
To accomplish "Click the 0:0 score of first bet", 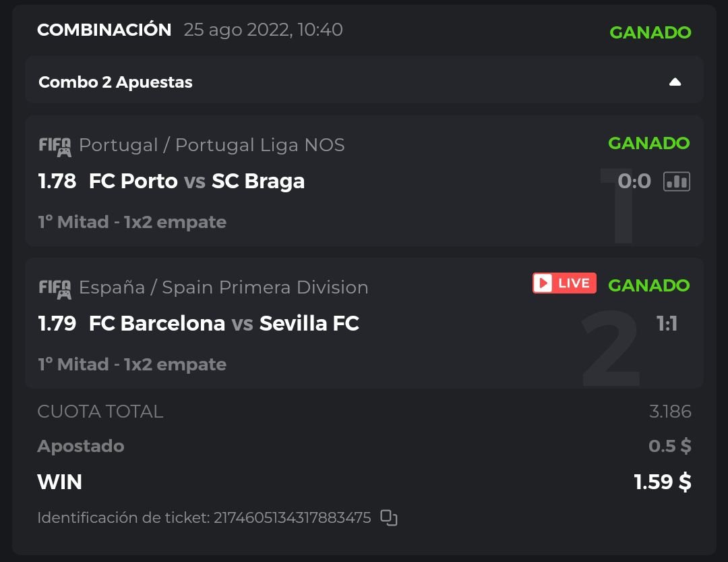I will (x=634, y=181).
